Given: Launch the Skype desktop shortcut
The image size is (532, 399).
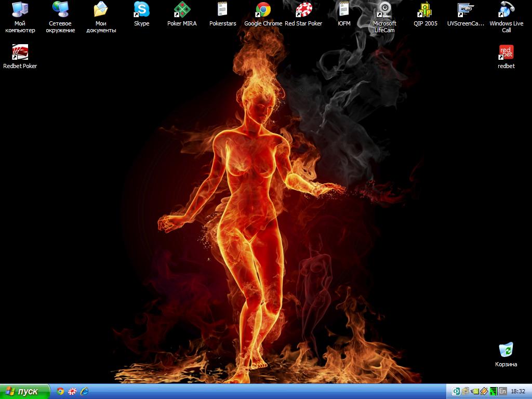Looking at the screenshot, I should point(141,10).
